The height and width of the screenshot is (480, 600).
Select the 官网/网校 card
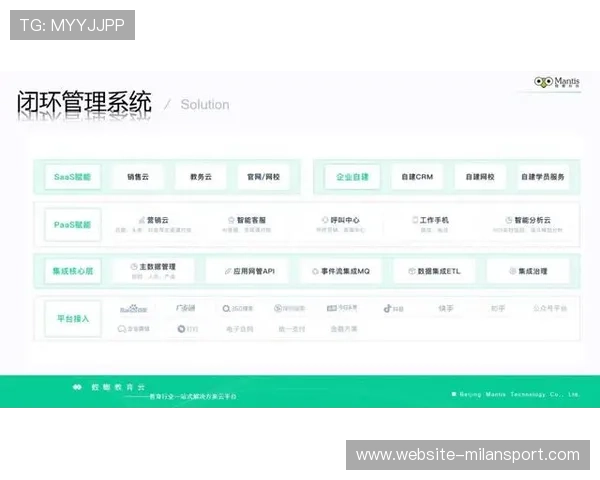point(264,177)
